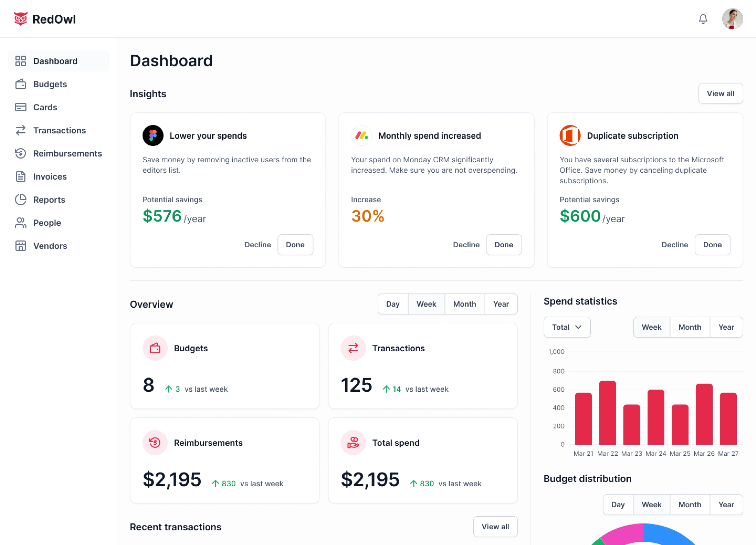Viewport: 756px width, 545px height.
Task: Open Reports from the sidebar
Action: click(59, 199)
